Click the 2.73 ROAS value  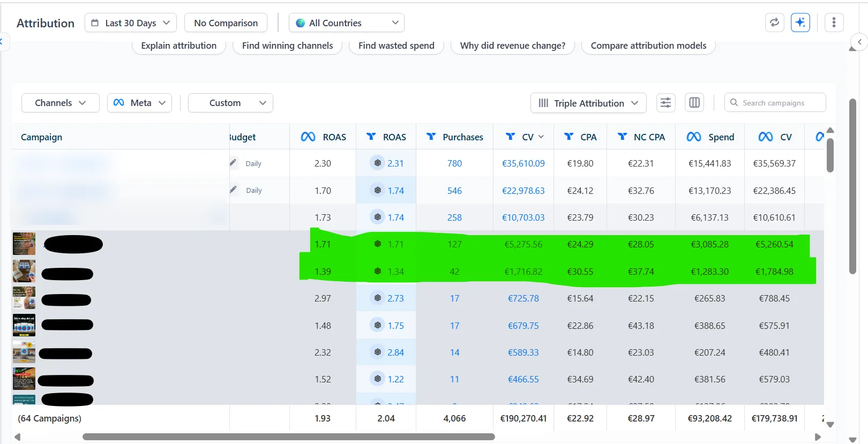click(x=395, y=298)
